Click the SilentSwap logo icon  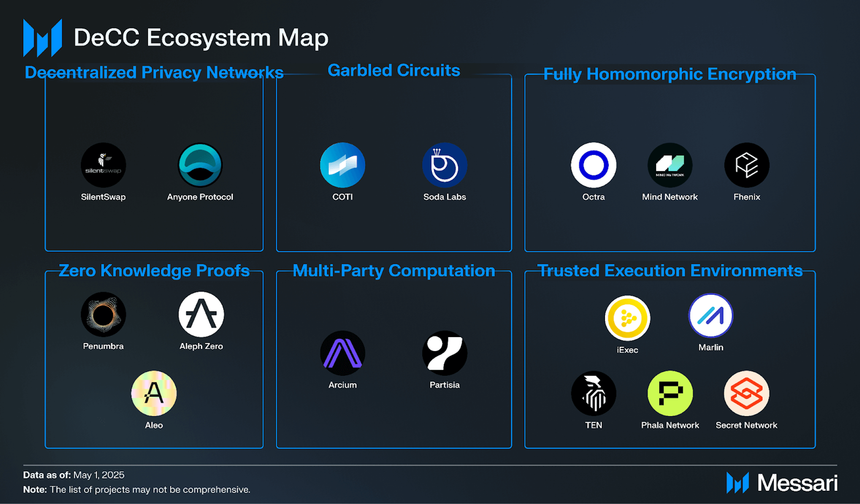pyautogui.click(x=103, y=165)
